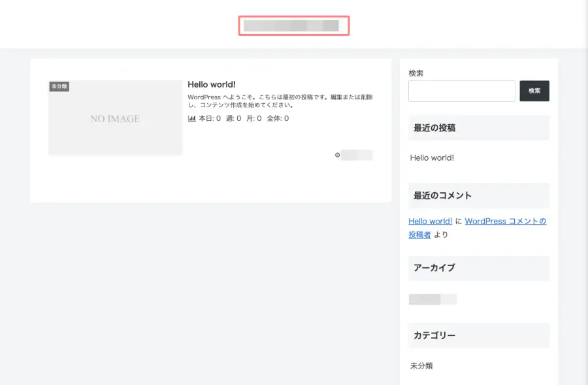Click the clock icon beside the post date
Viewport: 588px width, 385px height.
point(337,154)
